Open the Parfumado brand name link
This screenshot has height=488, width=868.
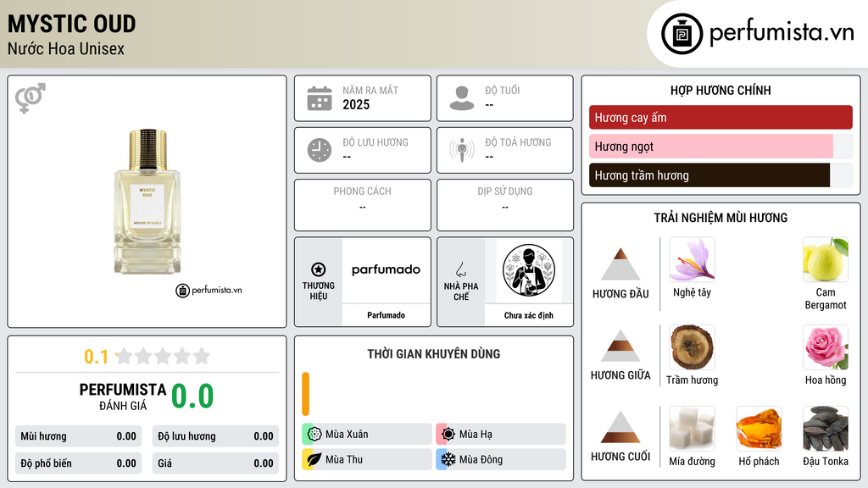pos(386,315)
